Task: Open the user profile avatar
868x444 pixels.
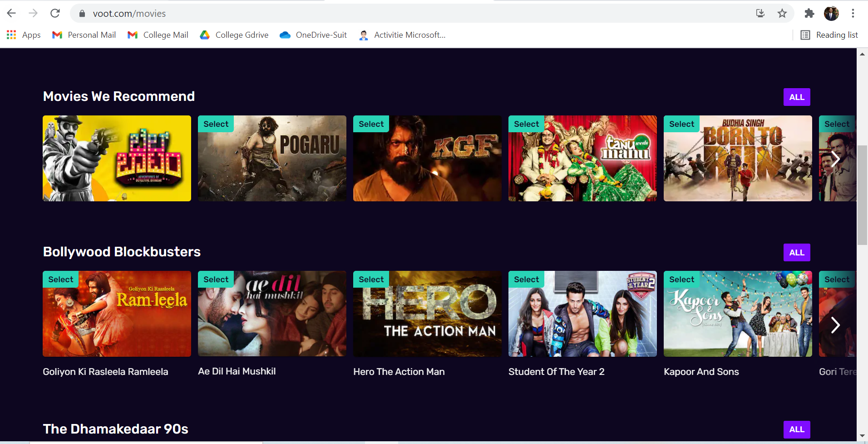Action: tap(831, 13)
